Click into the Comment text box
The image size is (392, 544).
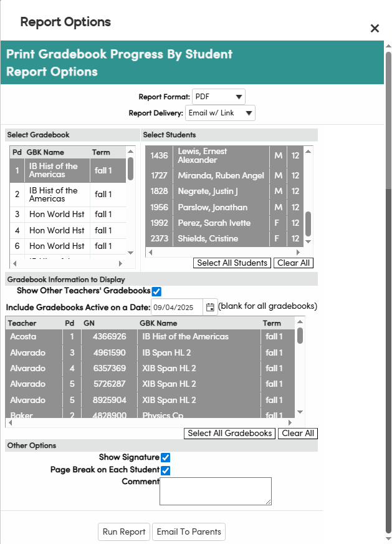216,491
